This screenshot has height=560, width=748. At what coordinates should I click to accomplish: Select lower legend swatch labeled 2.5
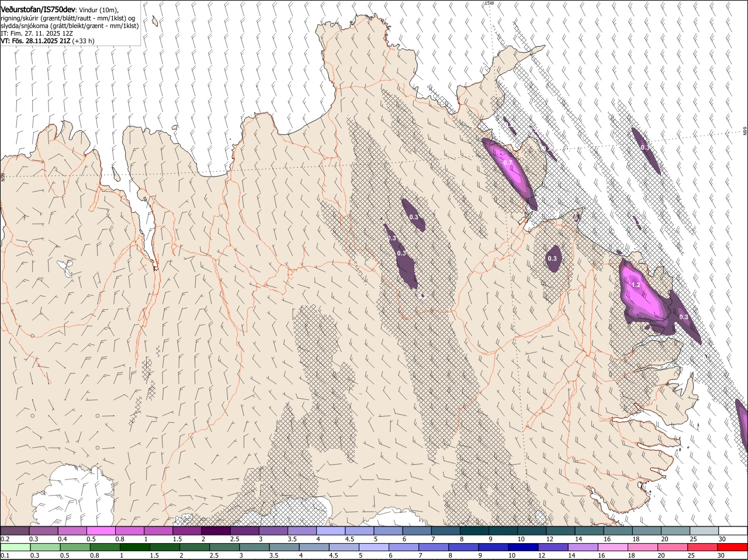224,547
